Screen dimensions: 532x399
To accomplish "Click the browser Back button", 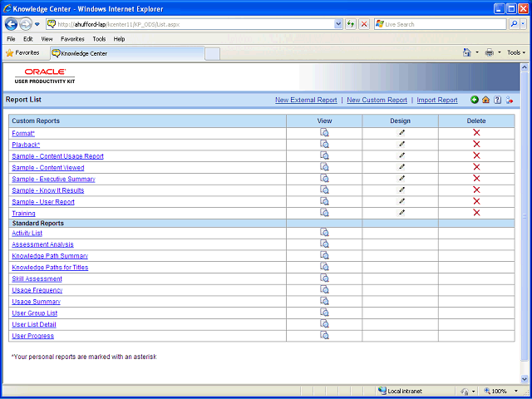I will coord(12,24).
